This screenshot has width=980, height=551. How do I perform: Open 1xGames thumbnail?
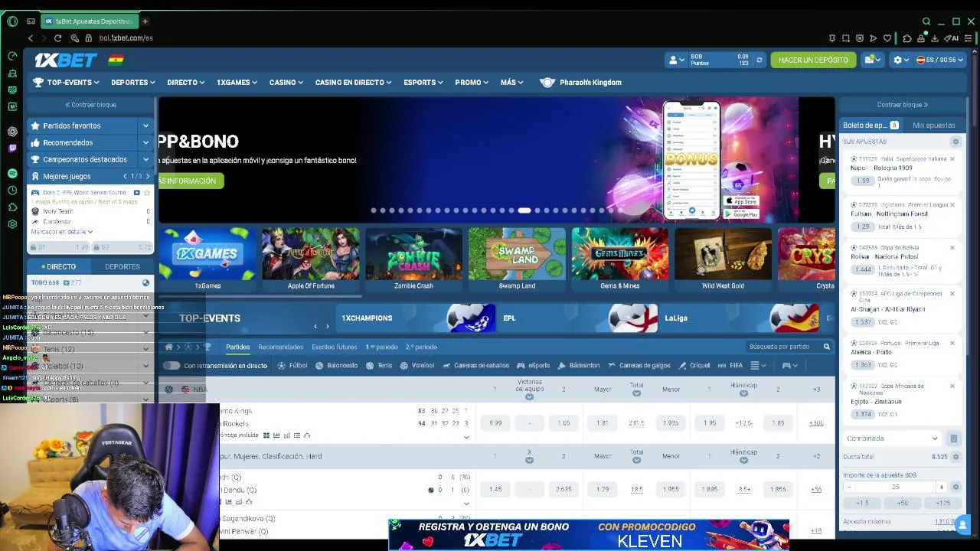click(207, 259)
